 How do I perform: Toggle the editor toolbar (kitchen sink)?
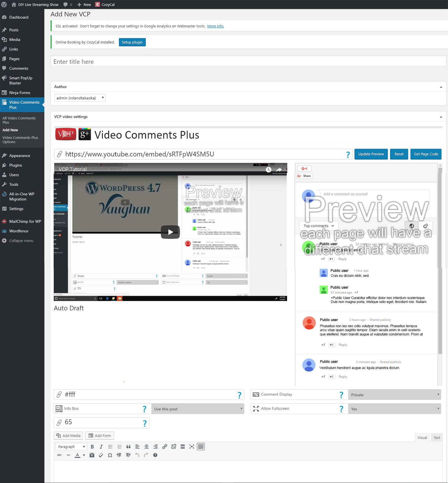(201, 447)
